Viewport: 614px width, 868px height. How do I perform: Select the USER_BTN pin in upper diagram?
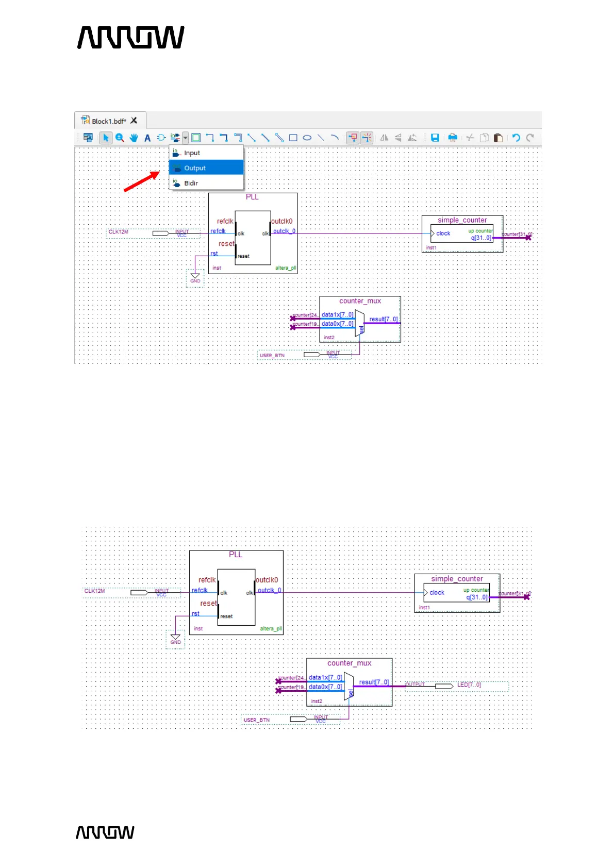[x=304, y=355]
